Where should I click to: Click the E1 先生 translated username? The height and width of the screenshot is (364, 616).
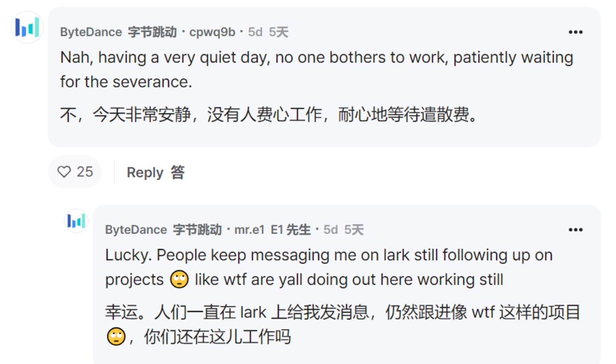(290, 230)
